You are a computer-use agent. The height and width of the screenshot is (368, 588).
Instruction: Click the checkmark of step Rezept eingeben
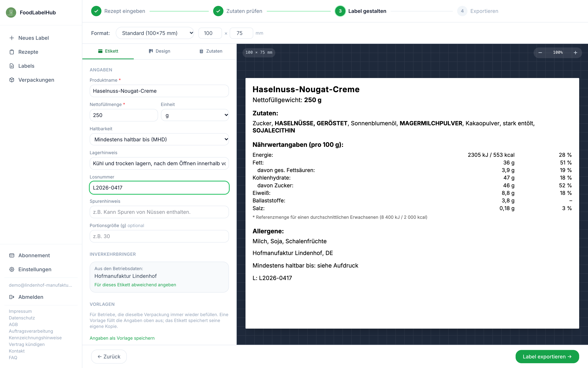[96, 11]
